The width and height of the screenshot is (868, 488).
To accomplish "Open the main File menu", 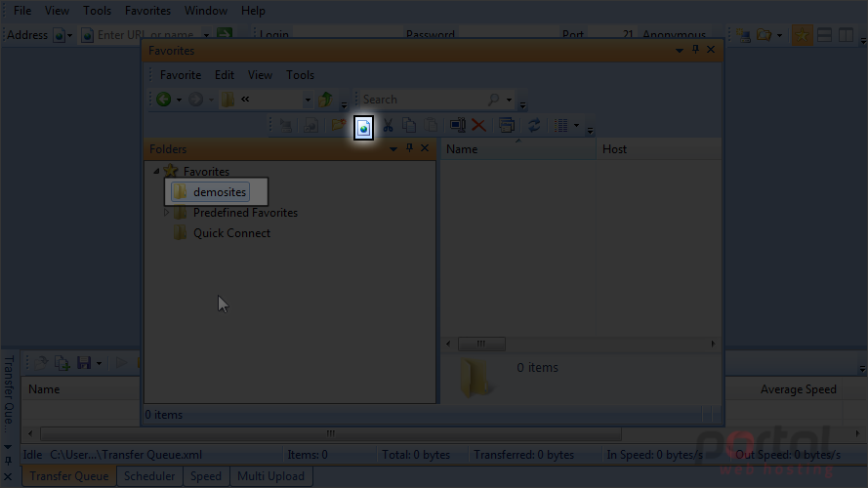I will pyautogui.click(x=22, y=11).
